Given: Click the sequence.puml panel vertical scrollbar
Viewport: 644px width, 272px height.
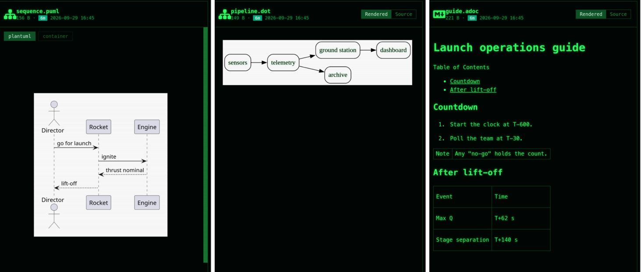Looking at the screenshot, I should pyautogui.click(x=205, y=145).
